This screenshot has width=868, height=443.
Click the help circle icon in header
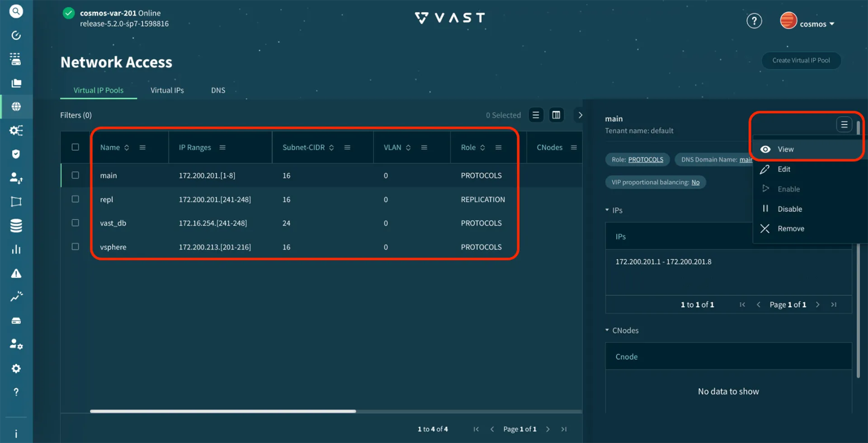[x=754, y=21]
